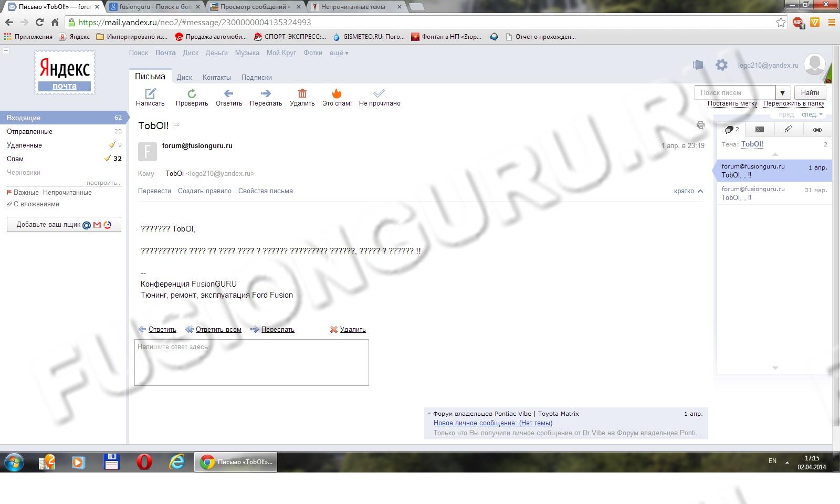The width and height of the screenshot is (840, 504).
Task: Go to next letter with след.
Action: point(812,114)
